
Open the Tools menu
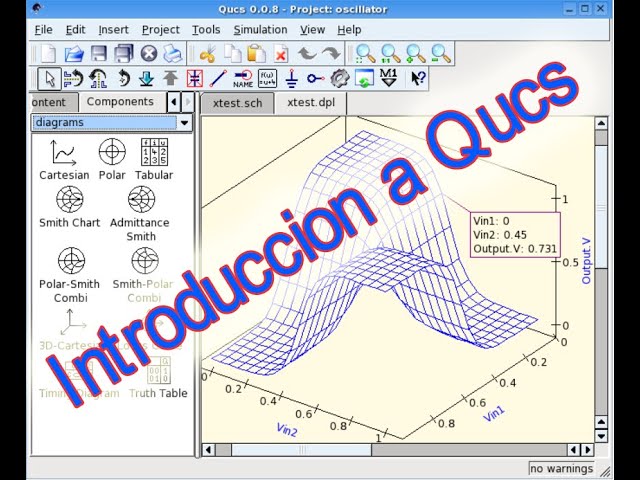(206, 30)
